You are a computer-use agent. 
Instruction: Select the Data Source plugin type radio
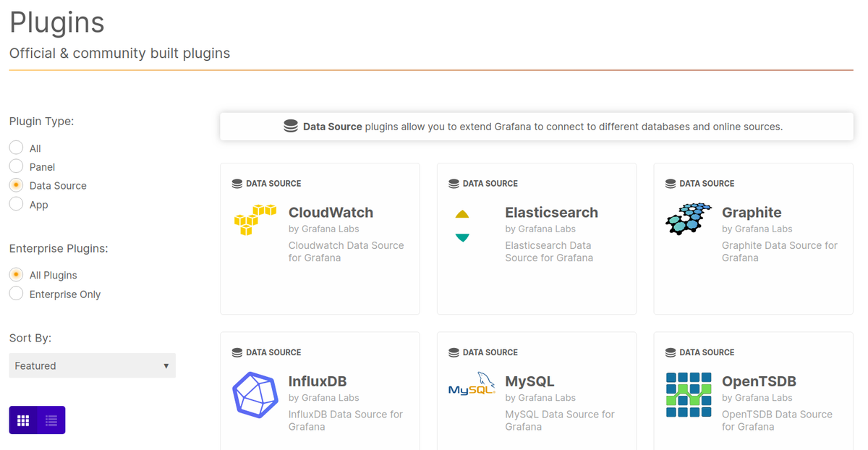pos(16,185)
